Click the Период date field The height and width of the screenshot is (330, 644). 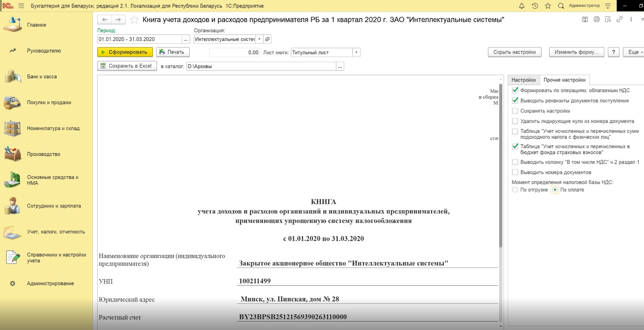[140, 39]
